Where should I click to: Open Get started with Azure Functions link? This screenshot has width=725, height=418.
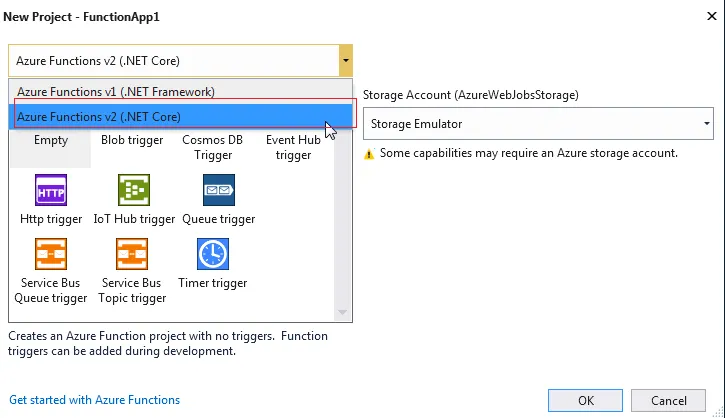[94, 400]
